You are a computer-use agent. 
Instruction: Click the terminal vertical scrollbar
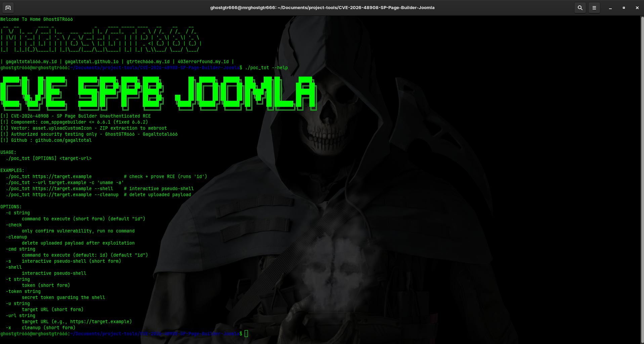642,179
